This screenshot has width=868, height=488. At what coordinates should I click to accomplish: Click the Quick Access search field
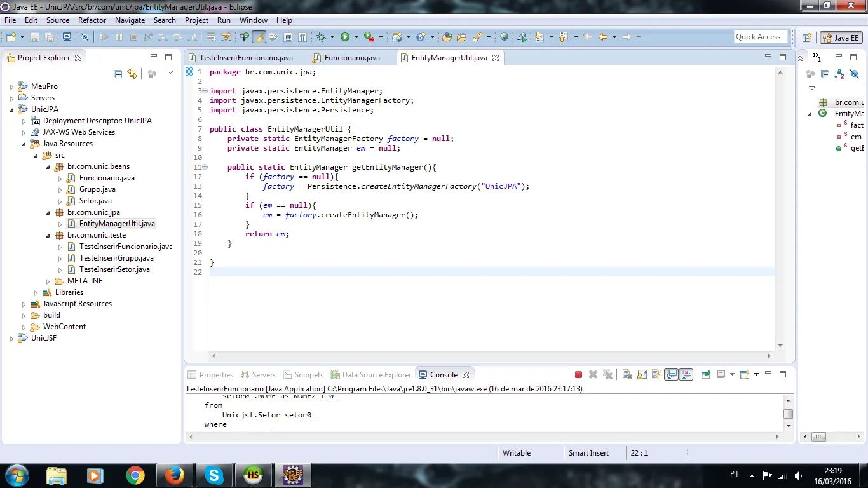pyautogui.click(x=761, y=37)
